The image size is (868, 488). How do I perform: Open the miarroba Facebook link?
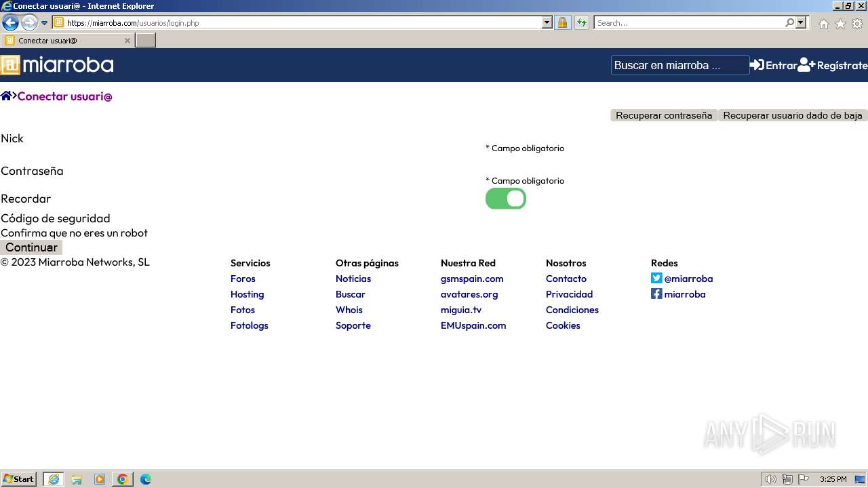coord(685,294)
